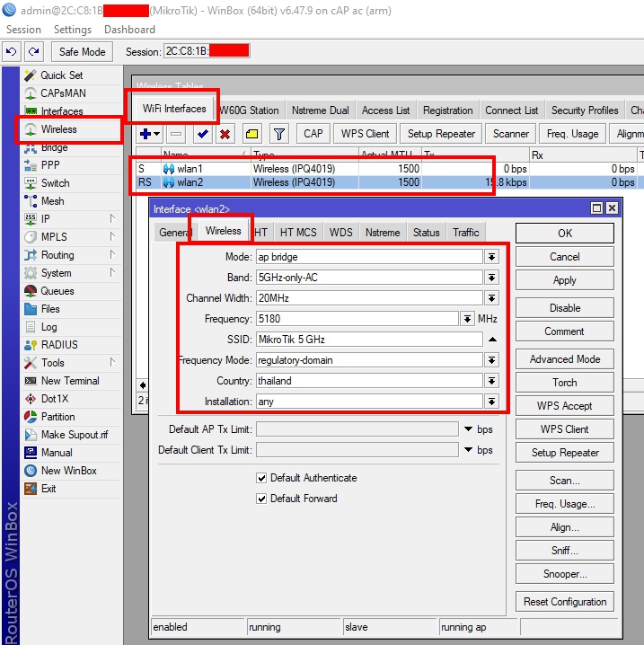This screenshot has width=644, height=645.
Task: Expand the Channel Width dropdown
Action: (491, 298)
